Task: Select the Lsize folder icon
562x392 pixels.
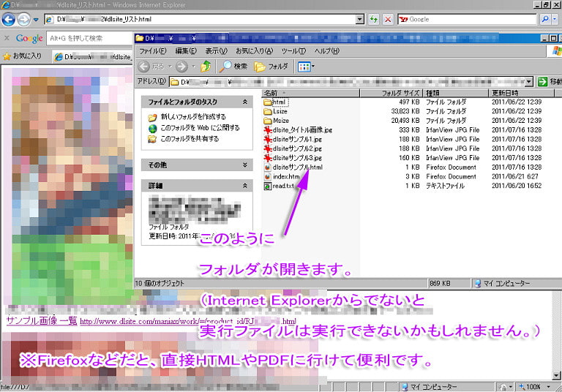Action: click(267, 111)
